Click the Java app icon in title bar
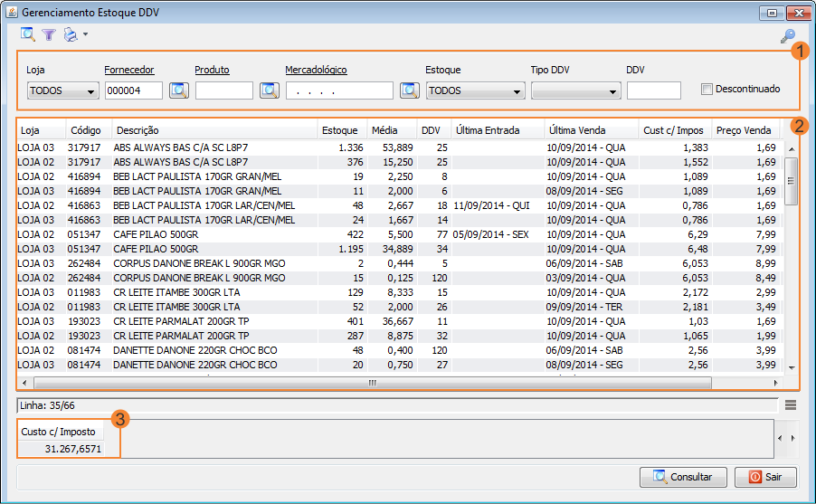Viewport: 816px width, 504px height. [x=12, y=12]
